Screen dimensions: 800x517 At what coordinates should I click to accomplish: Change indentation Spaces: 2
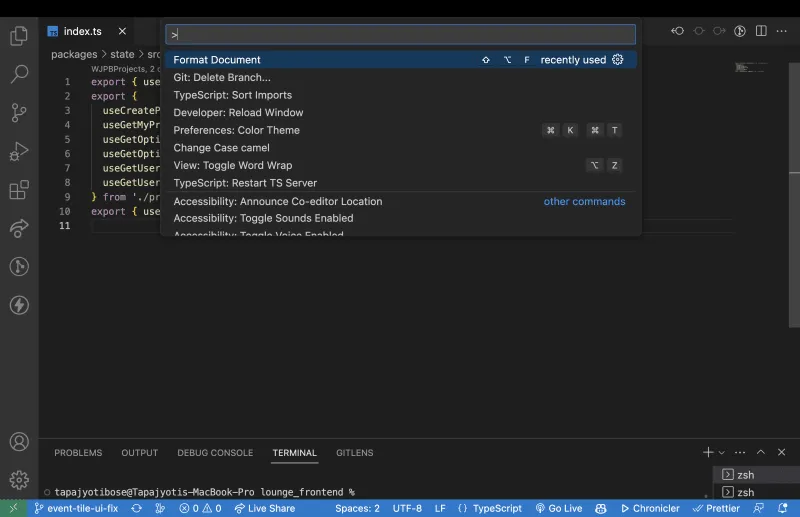click(357, 508)
